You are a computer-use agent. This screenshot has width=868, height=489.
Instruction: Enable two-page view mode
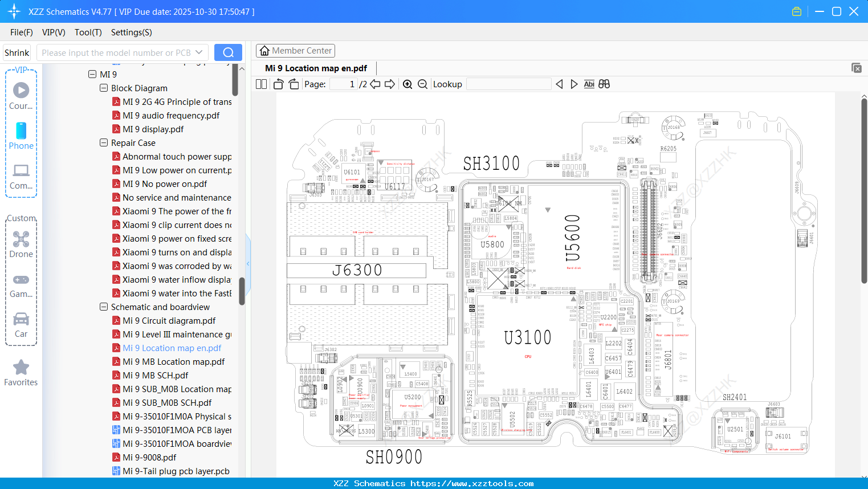[x=260, y=84]
